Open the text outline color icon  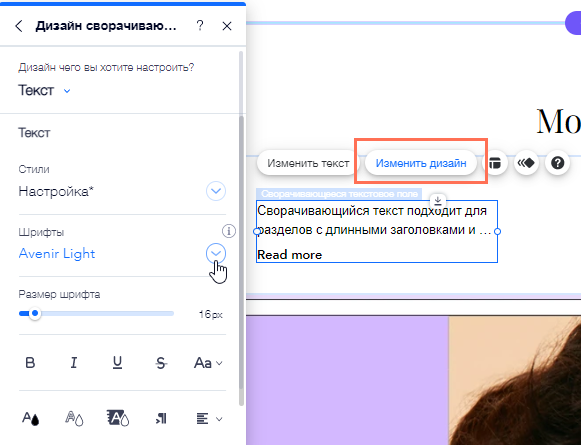[74, 419]
